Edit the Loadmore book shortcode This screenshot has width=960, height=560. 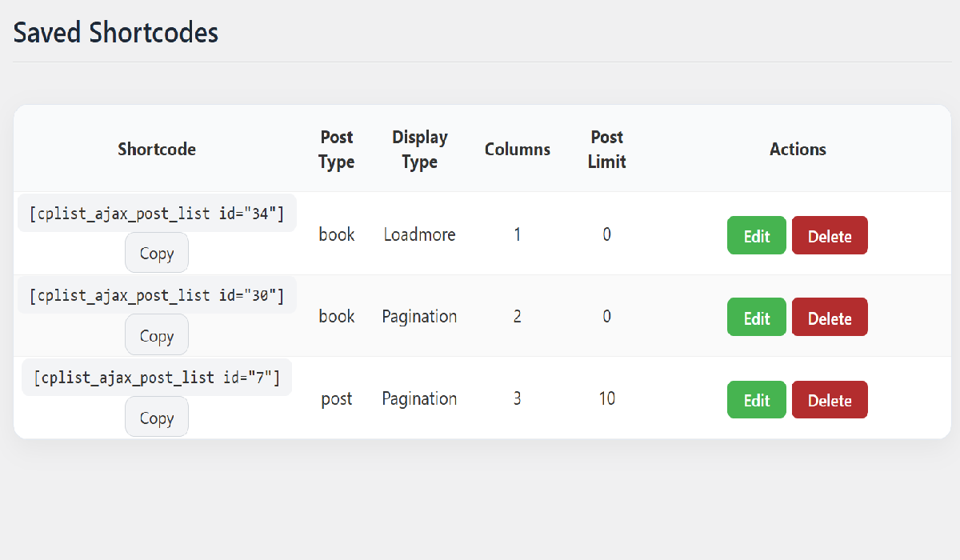(x=756, y=235)
